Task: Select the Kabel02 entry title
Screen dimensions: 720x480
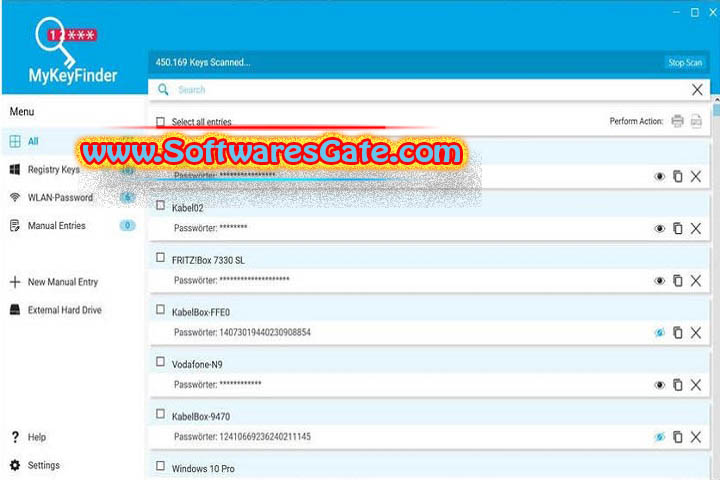Action: point(187,208)
